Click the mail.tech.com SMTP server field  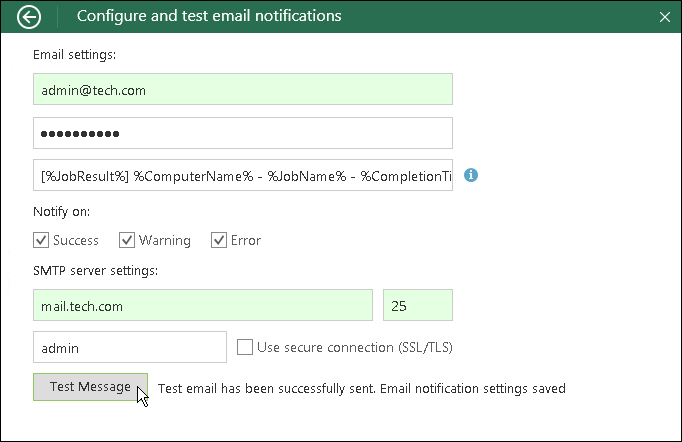203,306
